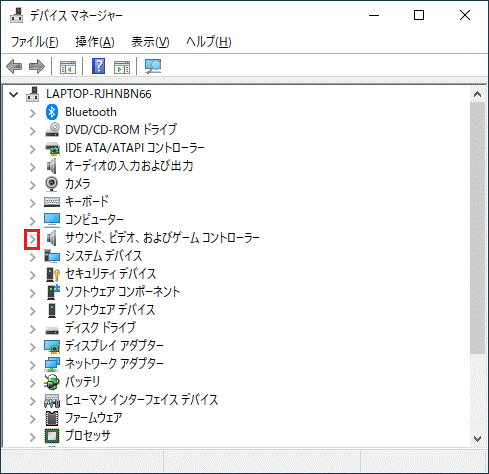Select the ソフトウェア デバイス label
Screen dimensions: 489x474
coord(110,310)
